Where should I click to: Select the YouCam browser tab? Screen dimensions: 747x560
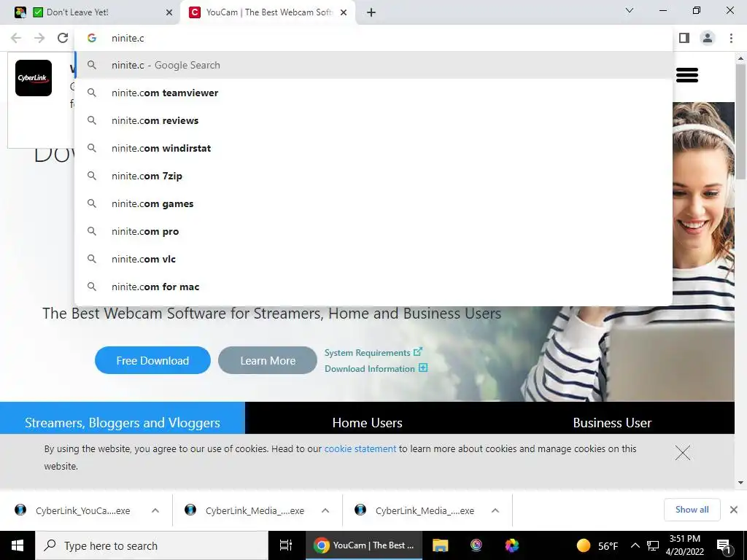(x=268, y=12)
